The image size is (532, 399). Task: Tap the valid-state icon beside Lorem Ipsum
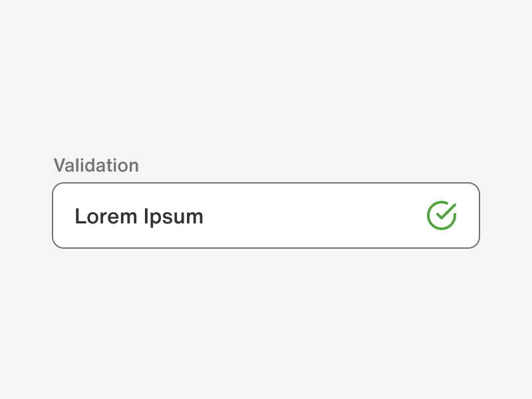click(x=442, y=215)
